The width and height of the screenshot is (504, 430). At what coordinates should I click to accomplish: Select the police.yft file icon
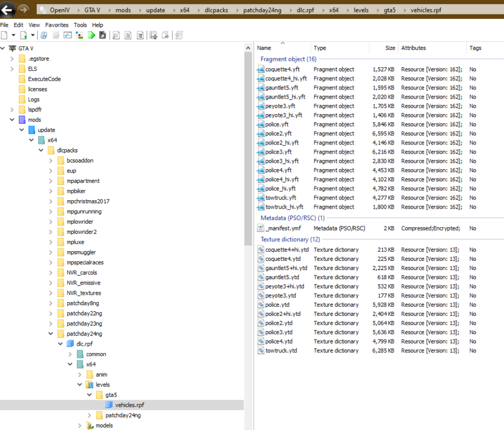point(261,124)
